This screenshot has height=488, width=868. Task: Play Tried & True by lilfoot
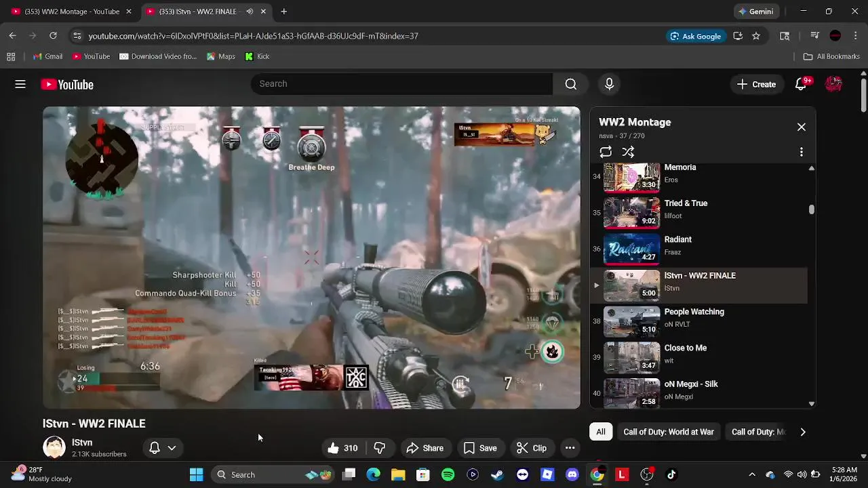pyautogui.click(x=698, y=213)
